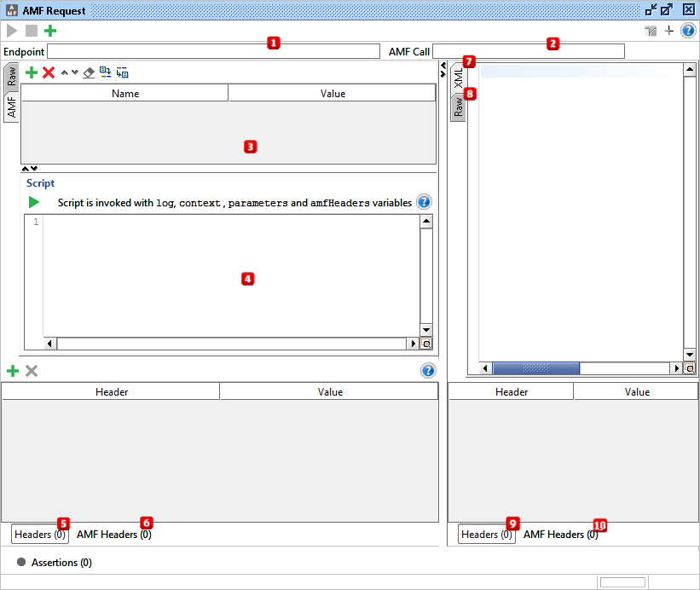Submit the AMF request with play button
This screenshot has height=590, width=700.
(x=12, y=31)
